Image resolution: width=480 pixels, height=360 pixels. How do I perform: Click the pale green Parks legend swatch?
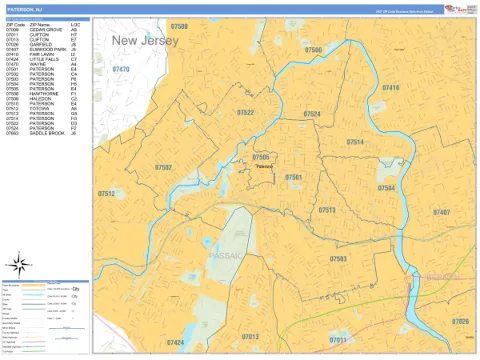(x=33, y=290)
